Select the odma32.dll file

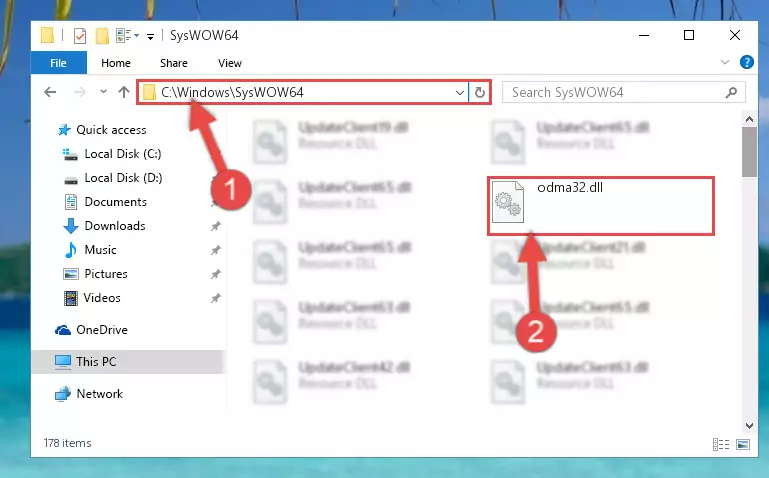point(600,206)
